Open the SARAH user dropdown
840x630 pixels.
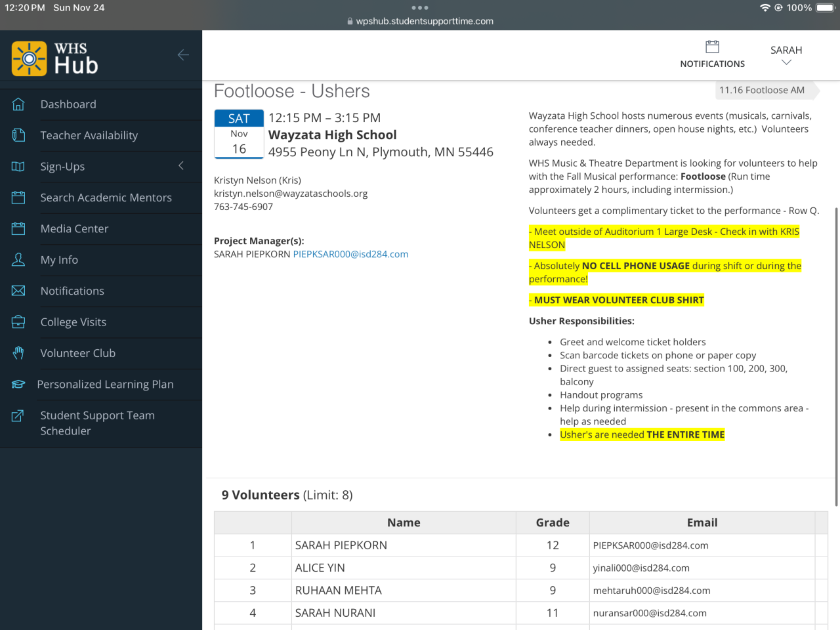(x=786, y=55)
